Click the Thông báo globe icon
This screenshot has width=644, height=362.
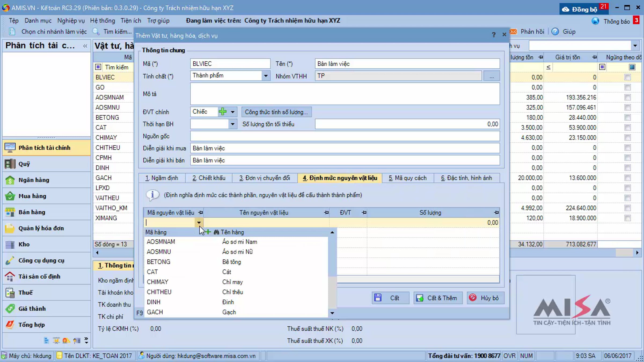click(595, 21)
